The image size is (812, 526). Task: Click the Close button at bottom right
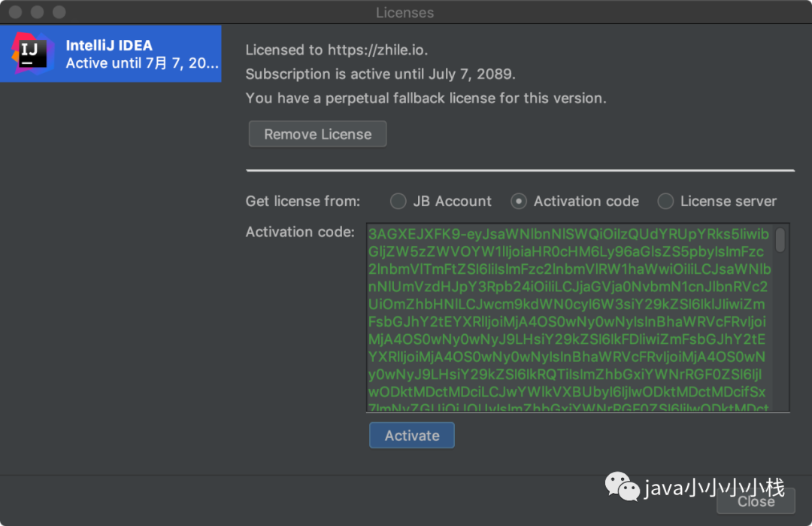756,501
